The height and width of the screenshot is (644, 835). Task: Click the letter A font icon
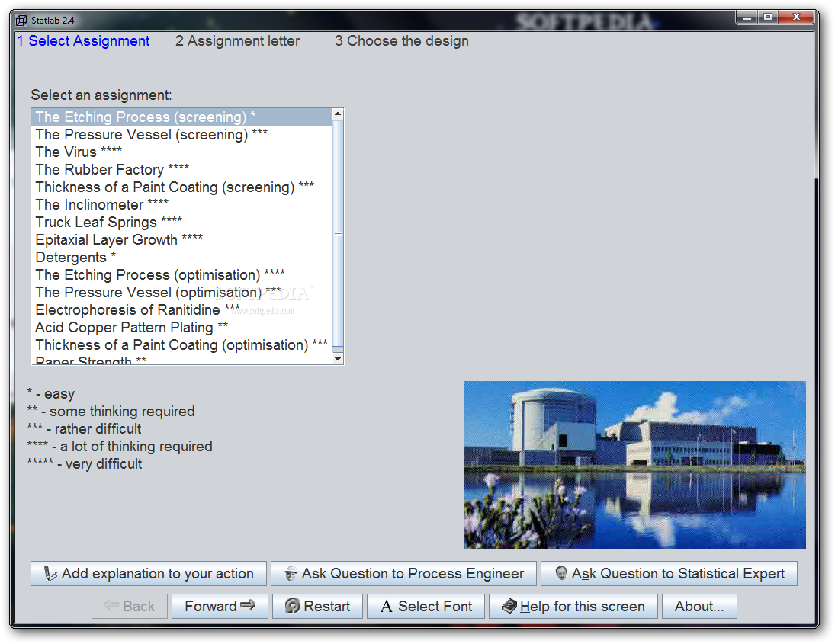coord(387,606)
